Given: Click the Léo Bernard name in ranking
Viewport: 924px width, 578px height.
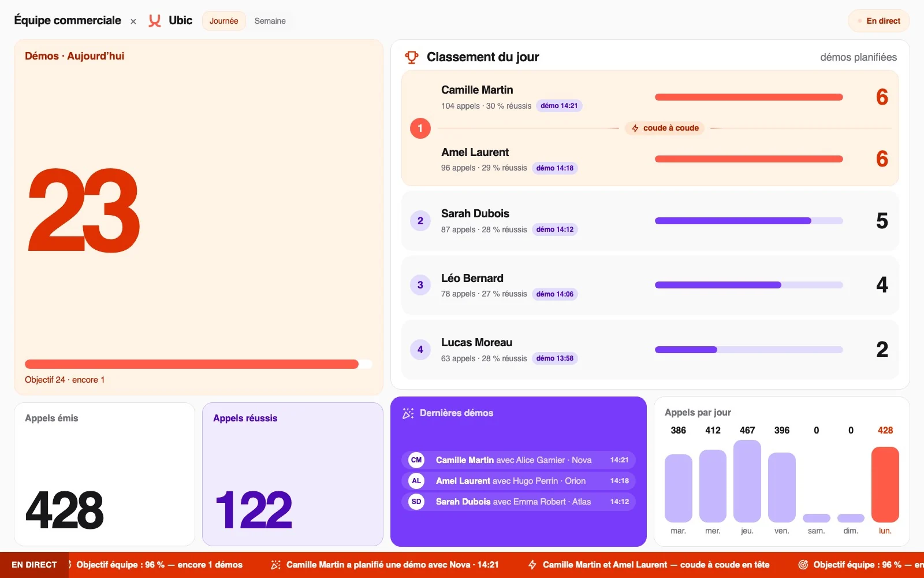Looking at the screenshot, I should (x=472, y=279).
